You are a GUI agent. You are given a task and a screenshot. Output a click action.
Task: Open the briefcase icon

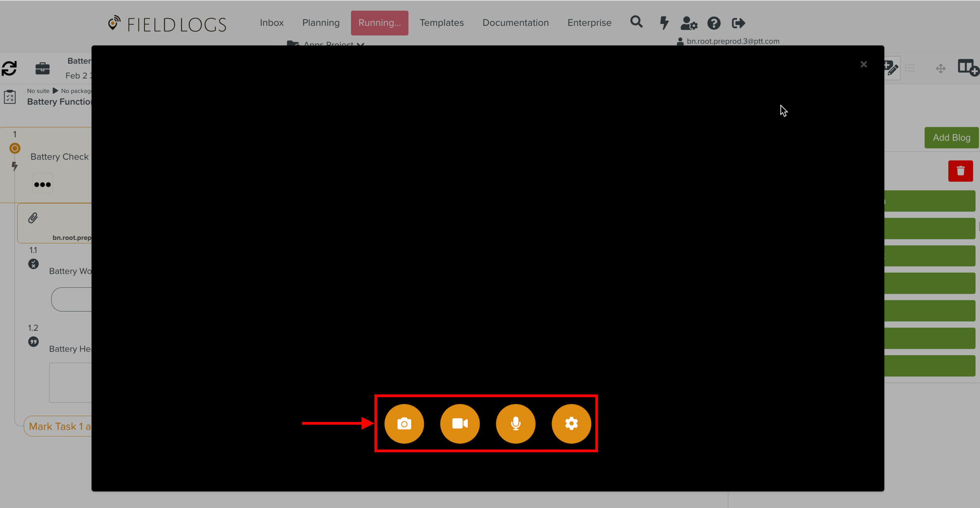(x=42, y=68)
